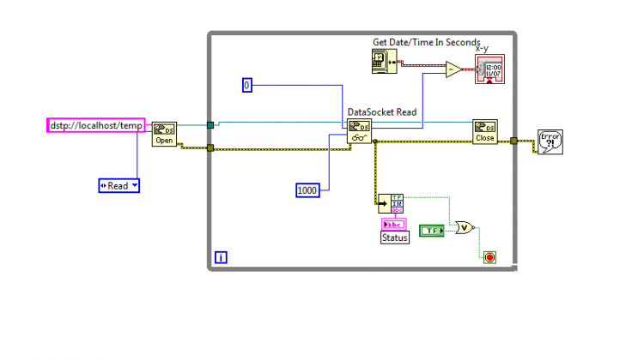644x361 pixels.
Task: Click the loop stop condition terminal
Action: tap(489, 257)
